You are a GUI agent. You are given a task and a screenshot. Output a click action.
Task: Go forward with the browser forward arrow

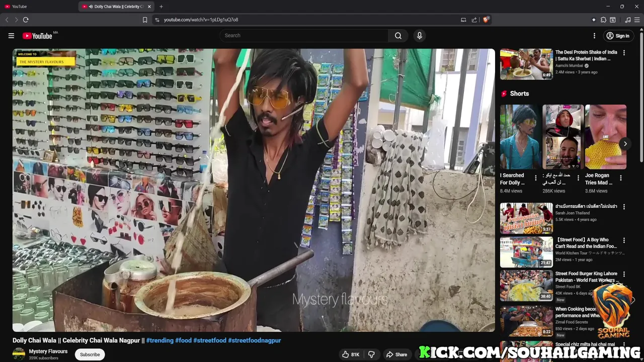tap(16, 20)
